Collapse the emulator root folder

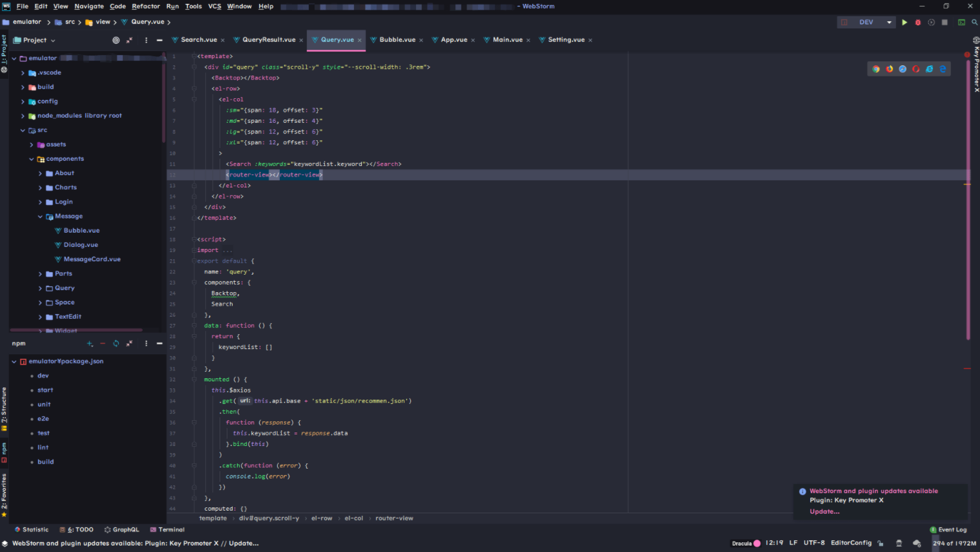coord(14,58)
